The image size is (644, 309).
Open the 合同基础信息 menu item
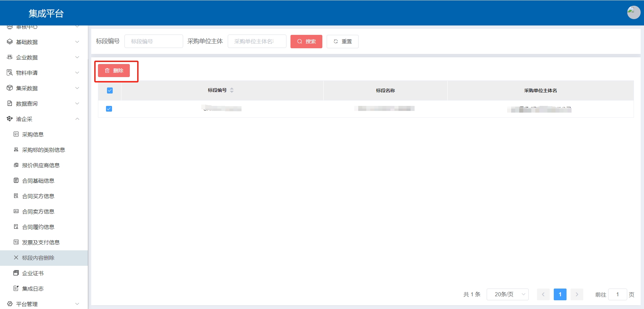[x=38, y=181]
